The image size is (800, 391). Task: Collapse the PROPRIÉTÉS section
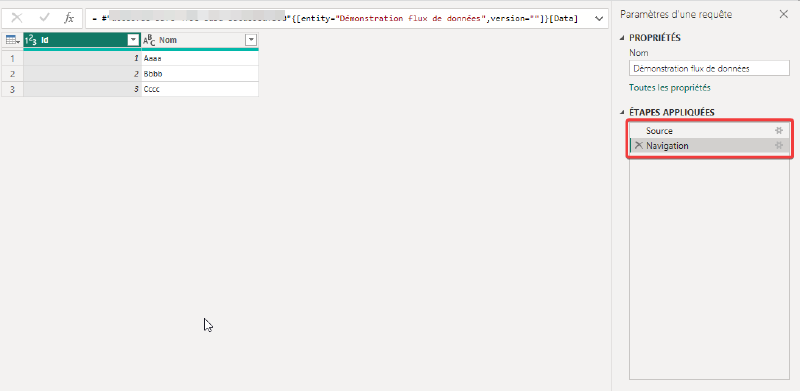[622, 38]
